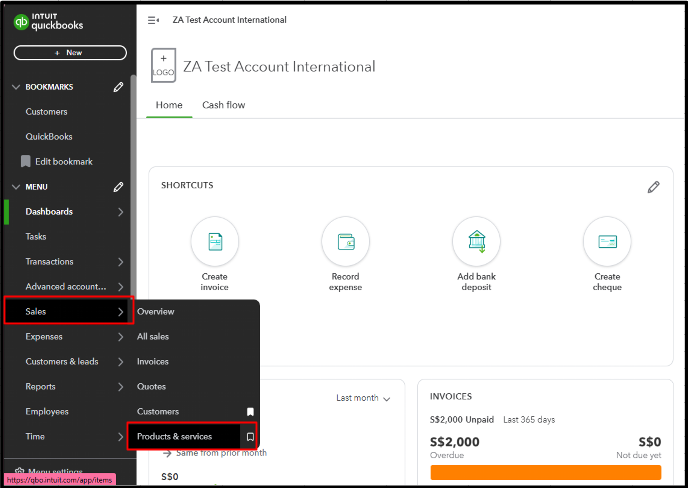Expand the Transactions submenu arrow

coord(121,262)
